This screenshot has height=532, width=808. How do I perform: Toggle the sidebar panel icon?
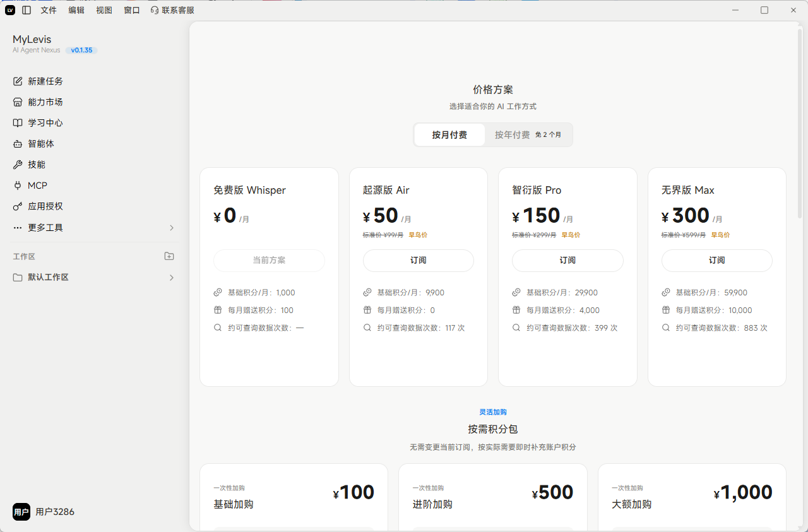pos(26,10)
